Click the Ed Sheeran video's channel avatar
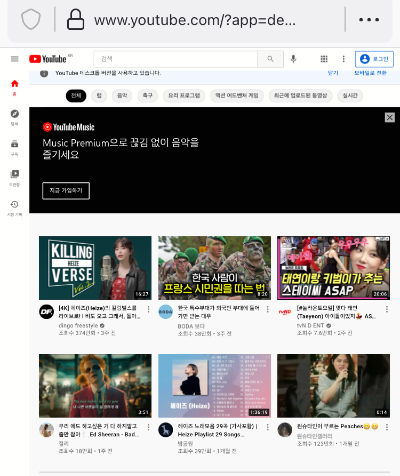 click(x=46, y=430)
